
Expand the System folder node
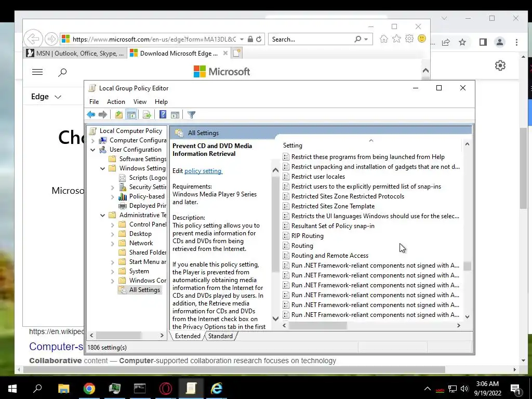pos(112,271)
